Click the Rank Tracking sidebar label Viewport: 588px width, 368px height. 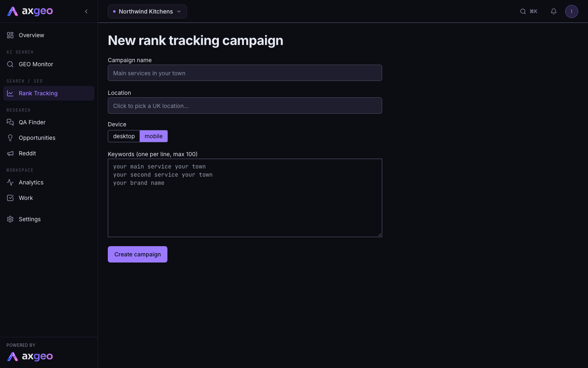coord(38,93)
